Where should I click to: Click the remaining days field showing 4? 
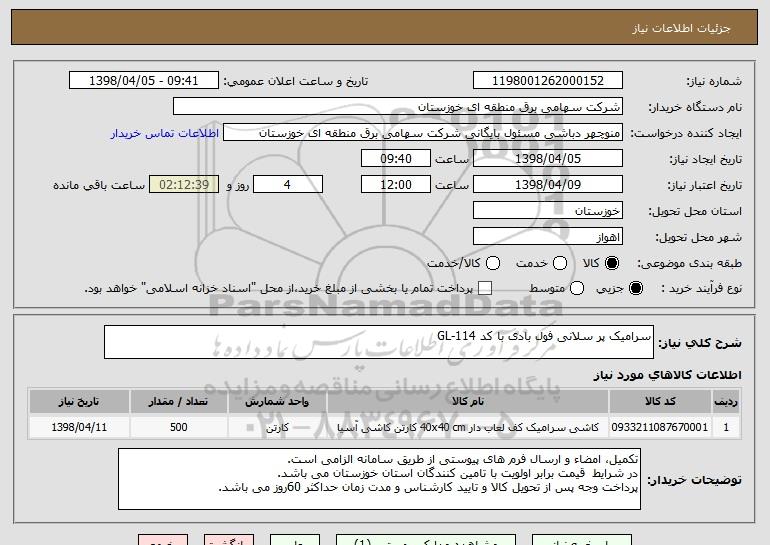(x=288, y=185)
